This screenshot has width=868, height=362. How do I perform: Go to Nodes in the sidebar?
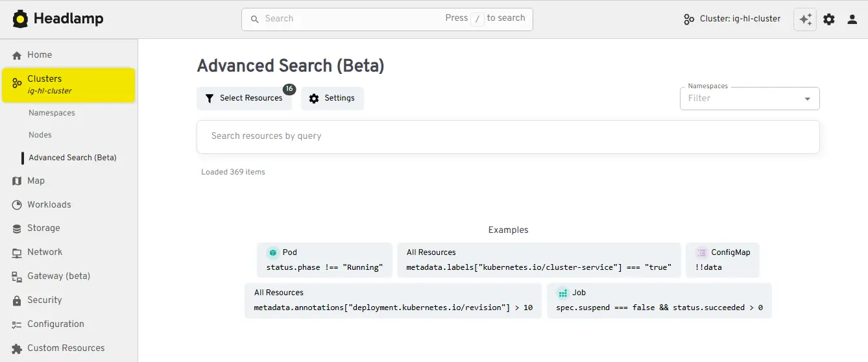(x=40, y=135)
